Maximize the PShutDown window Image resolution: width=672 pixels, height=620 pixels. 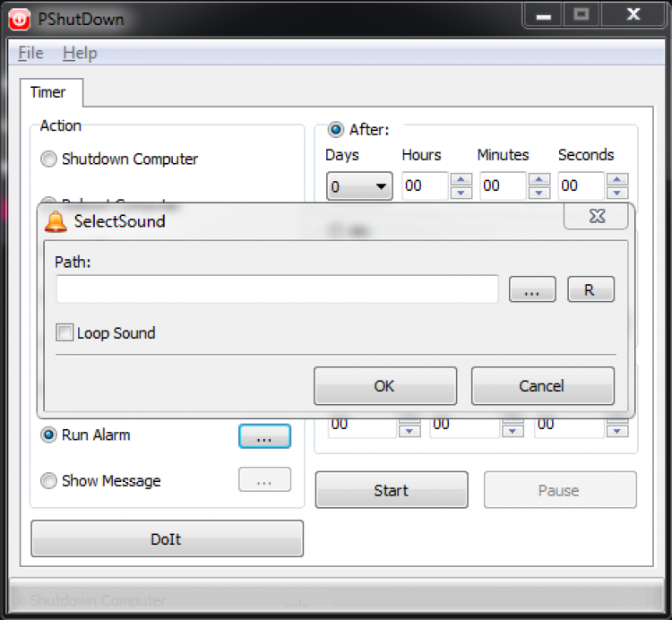(582, 15)
